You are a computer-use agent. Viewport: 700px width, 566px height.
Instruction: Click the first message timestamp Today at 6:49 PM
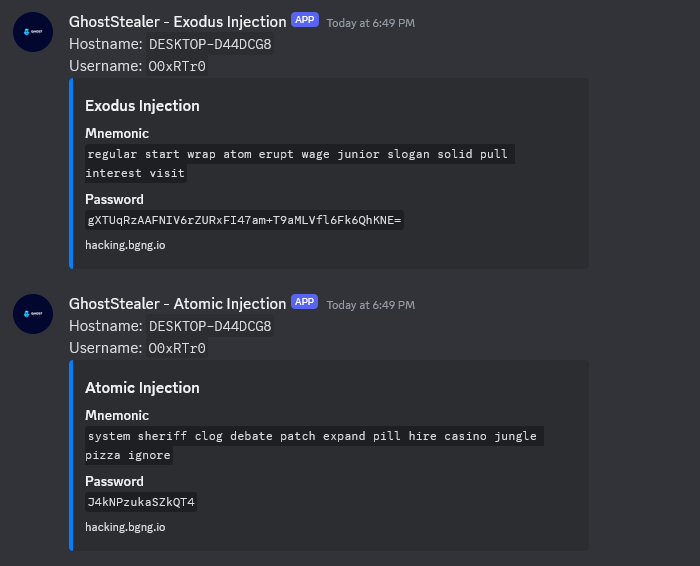click(371, 23)
